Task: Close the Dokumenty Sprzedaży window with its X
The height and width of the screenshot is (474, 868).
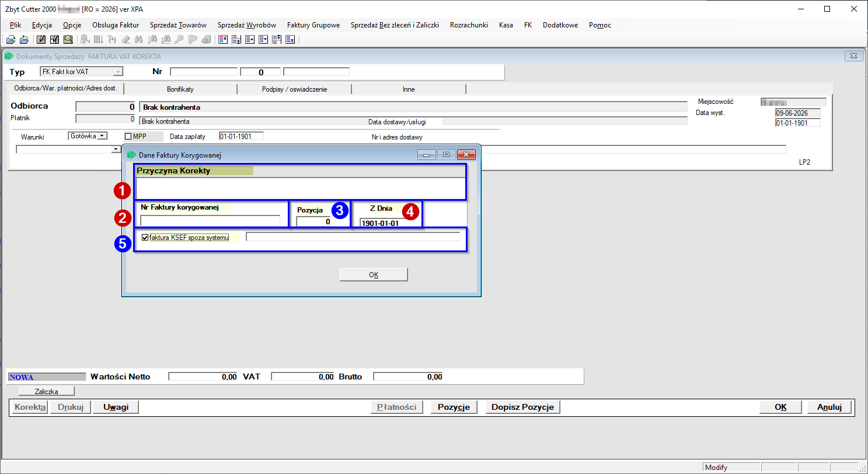Action: [853, 56]
